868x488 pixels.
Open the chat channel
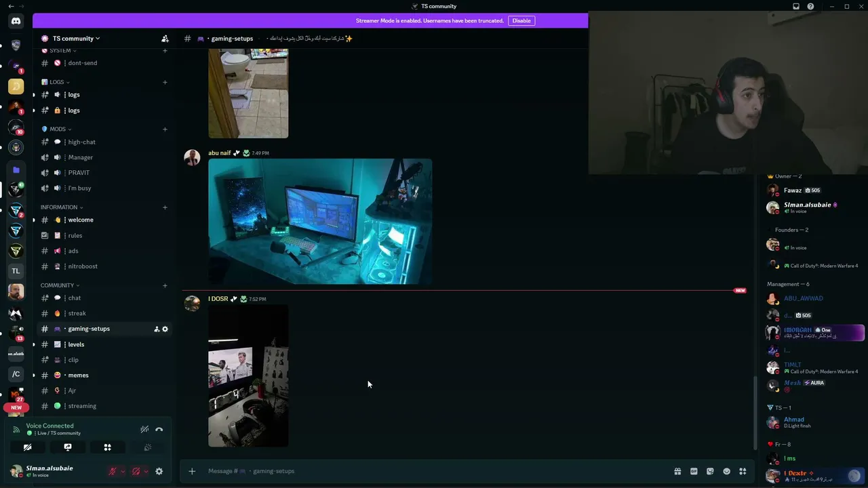(104, 298)
